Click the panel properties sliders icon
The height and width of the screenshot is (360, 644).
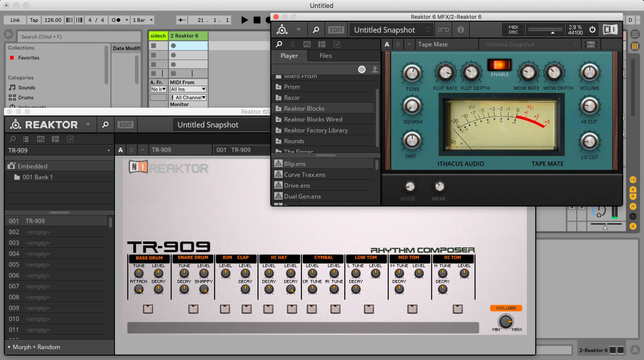click(41, 139)
